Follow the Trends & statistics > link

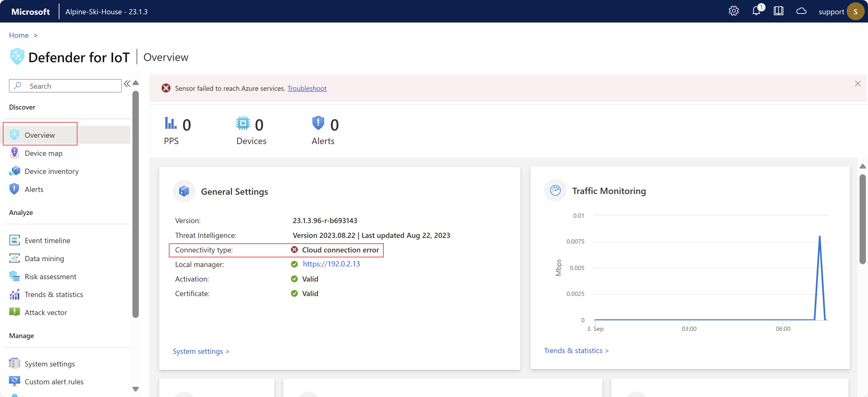[576, 351]
